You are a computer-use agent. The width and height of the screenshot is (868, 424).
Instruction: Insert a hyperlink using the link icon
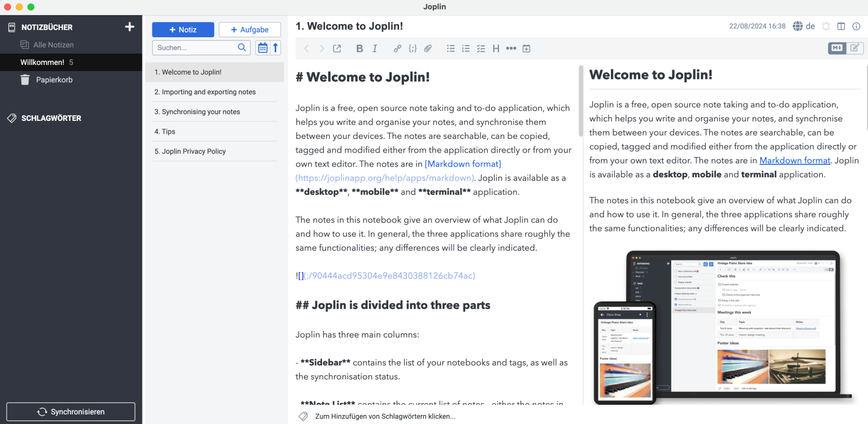[397, 49]
